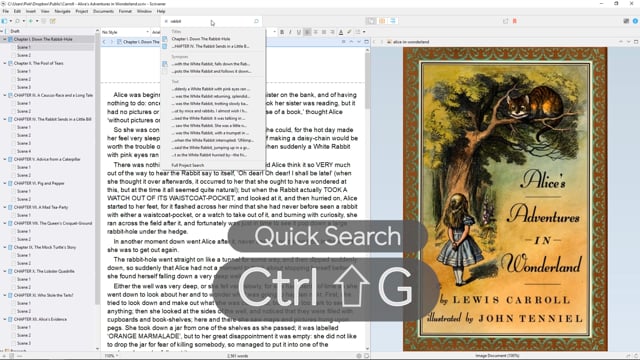Screen dimensions: 640x360
Task: Click the text color button
Action: click(x=341, y=32)
